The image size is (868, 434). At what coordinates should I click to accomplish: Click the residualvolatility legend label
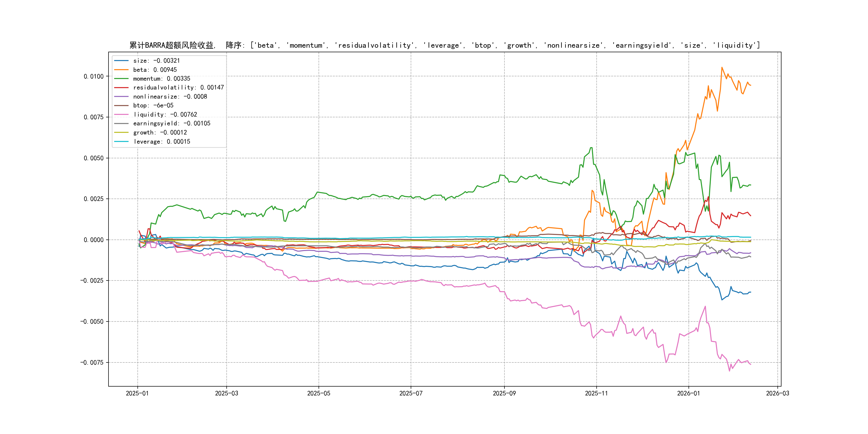pyautogui.click(x=178, y=88)
